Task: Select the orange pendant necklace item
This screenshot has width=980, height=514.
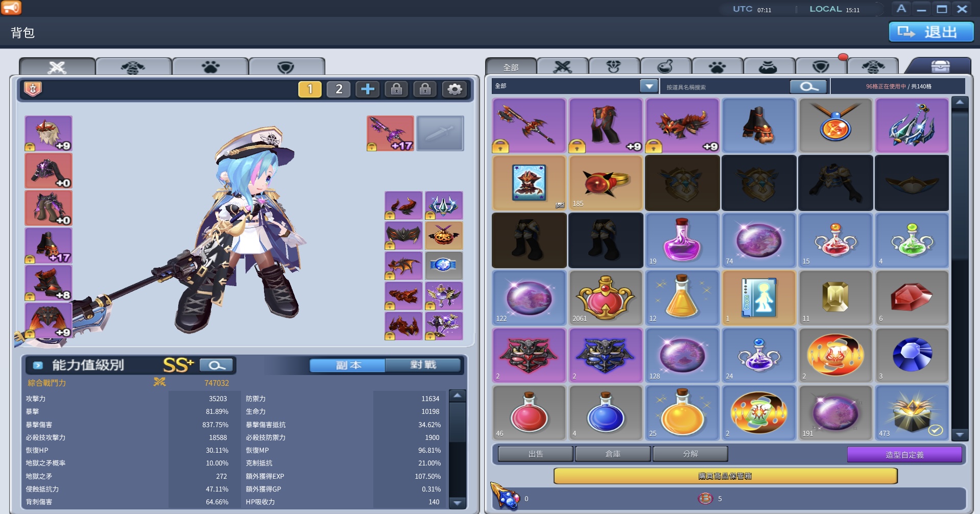Action: click(x=835, y=126)
